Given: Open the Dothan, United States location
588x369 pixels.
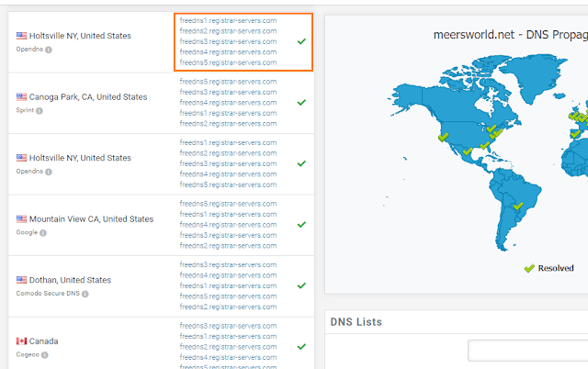Looking at the screenshot, I should pyautogui.click(x=70, y=280).
